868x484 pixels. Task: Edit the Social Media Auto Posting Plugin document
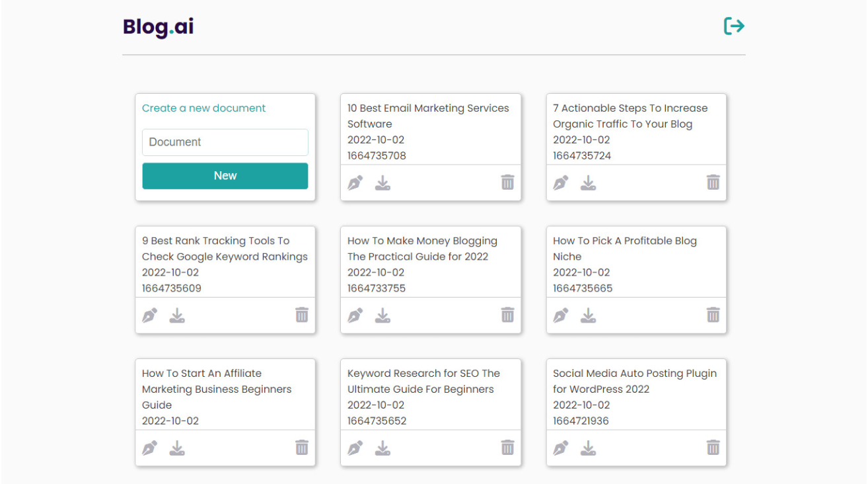(x=561, y=448)
